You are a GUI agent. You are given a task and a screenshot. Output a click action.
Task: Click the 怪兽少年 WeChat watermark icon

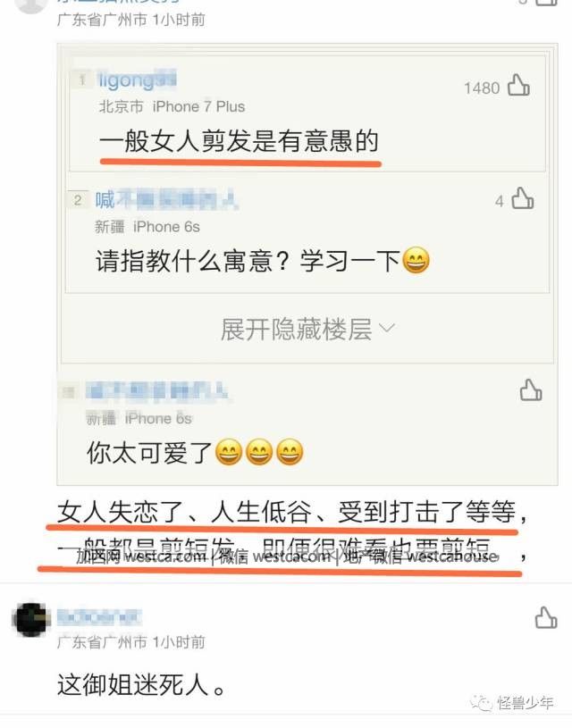(x=481, y=703)
